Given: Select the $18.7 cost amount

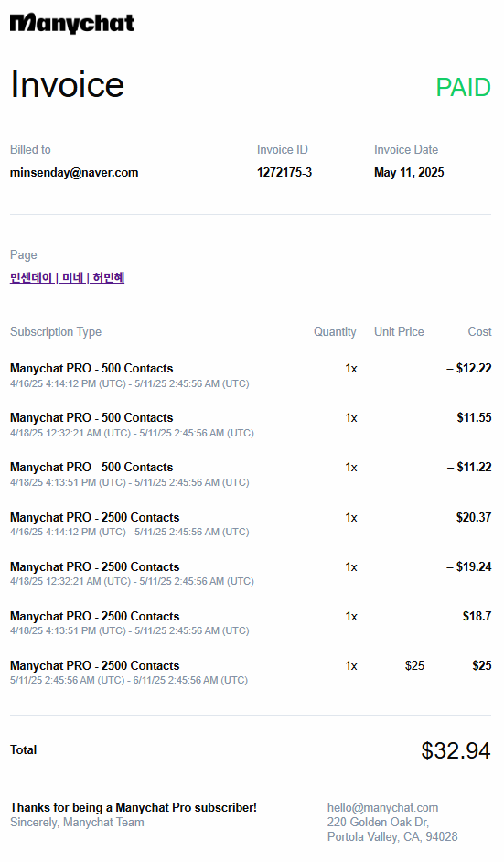Looking at the screenshot, I should [477, 616].
